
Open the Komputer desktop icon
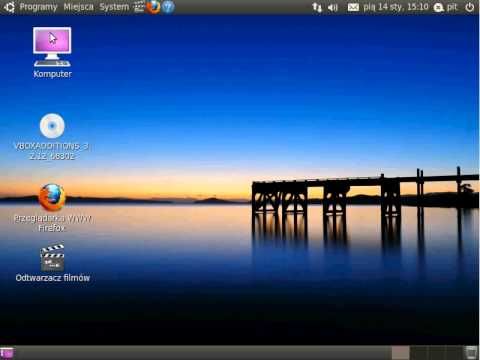(52, 47)
